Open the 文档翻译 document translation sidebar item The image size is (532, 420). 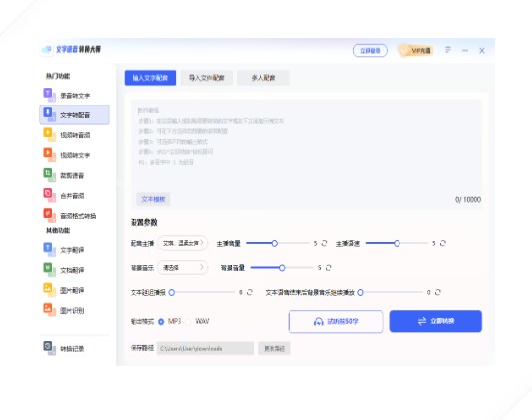(75, 270)
